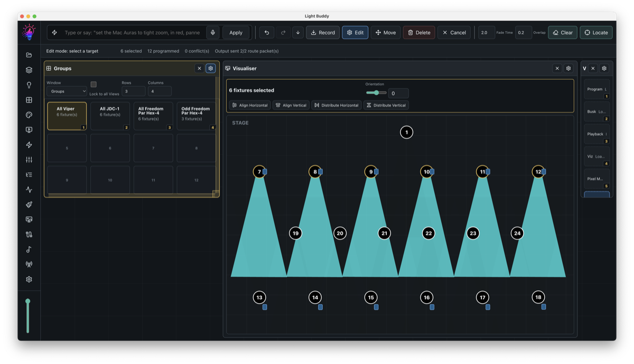The width and height of the screenshot is (634, 364).
Task: Open Visualiser panel settings gear
Action: [568, 68]
